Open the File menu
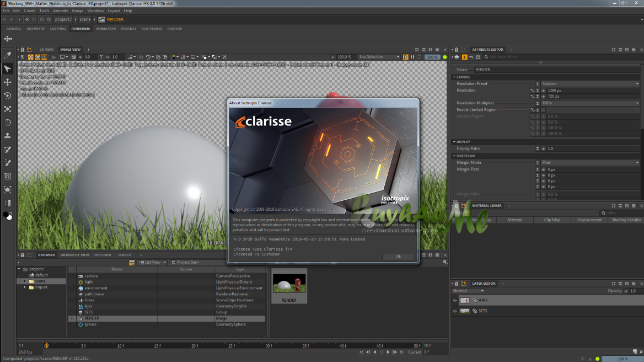The width and height of the screenshot is (644, 362). tap(6, 10)
